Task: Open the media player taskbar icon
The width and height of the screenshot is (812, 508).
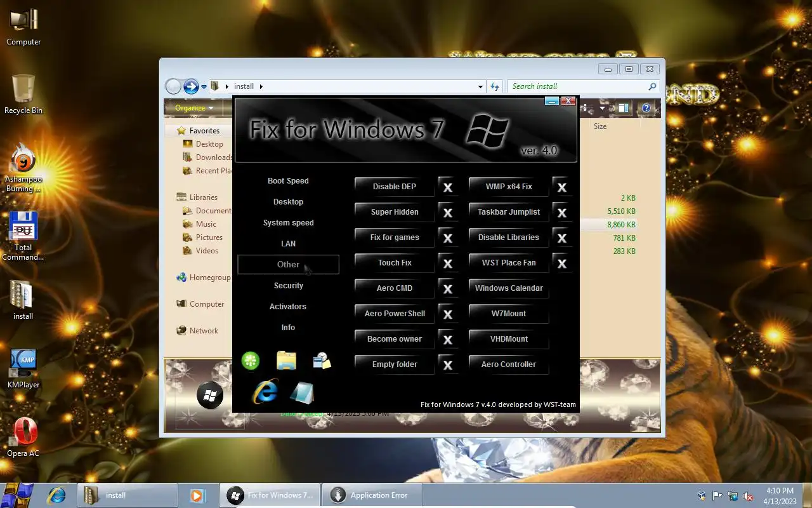Action: (x=197, y=495)
